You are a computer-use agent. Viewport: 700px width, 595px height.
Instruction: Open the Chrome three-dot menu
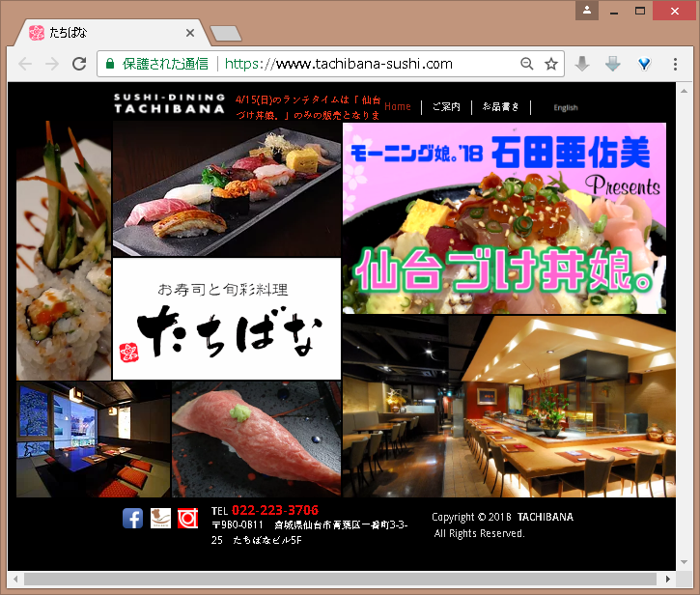click(675, 64)
